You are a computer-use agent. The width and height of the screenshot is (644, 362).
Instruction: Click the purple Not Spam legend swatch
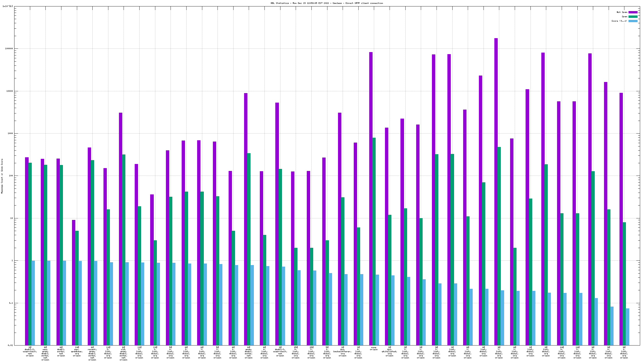click(633, 12)
